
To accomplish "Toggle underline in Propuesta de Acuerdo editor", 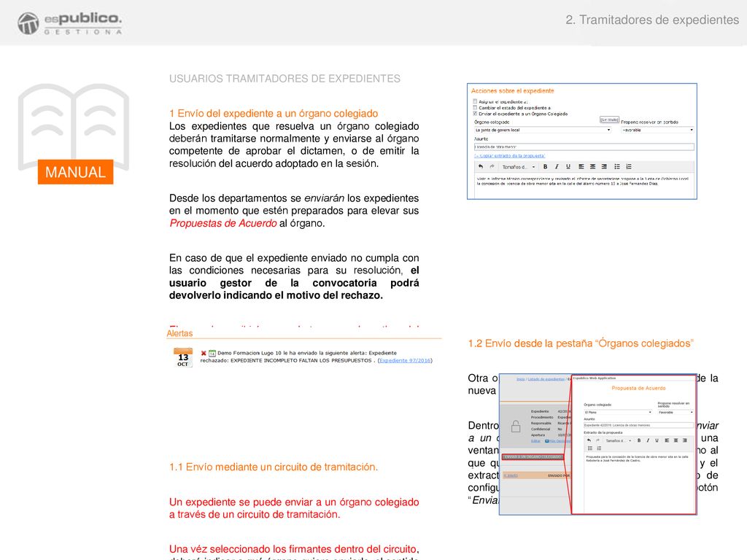I will pos(657,440).
